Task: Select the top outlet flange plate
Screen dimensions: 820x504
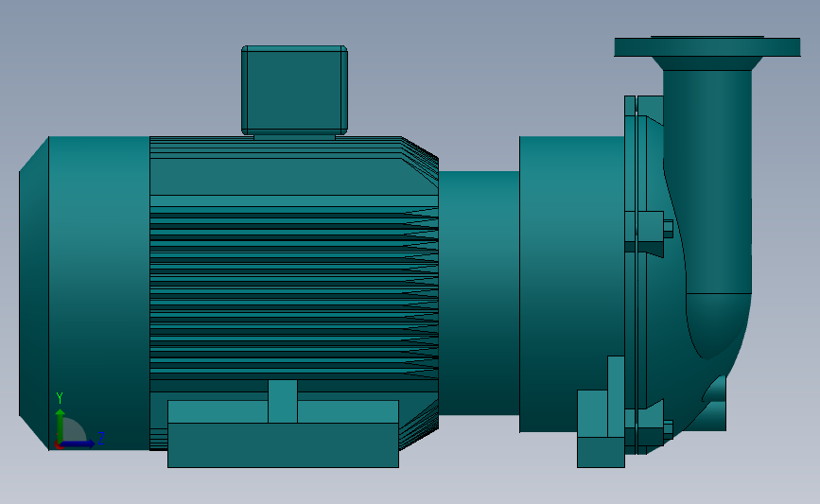Action: [707, 47]
